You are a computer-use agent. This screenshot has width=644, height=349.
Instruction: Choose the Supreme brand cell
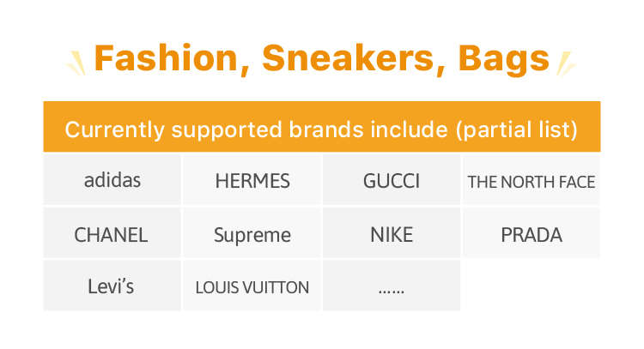252,234
